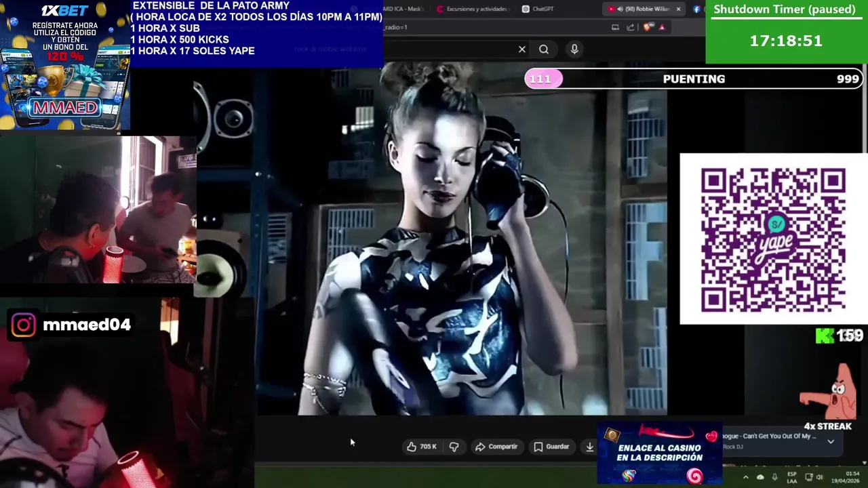This screenshot has width=868, height=488.
Task: Start voice search with the microphone icon
Action: 574,49
